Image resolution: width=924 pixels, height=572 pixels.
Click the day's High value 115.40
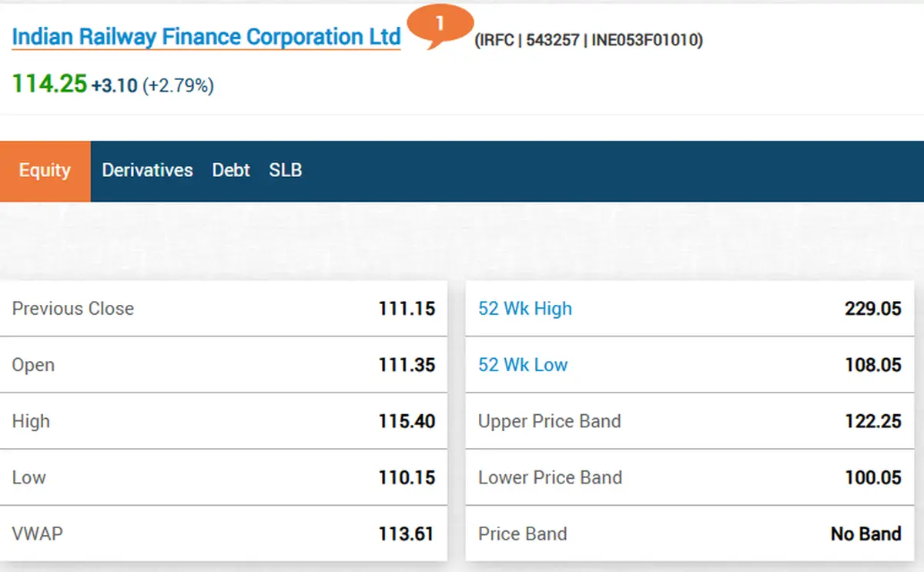[407, 421]
